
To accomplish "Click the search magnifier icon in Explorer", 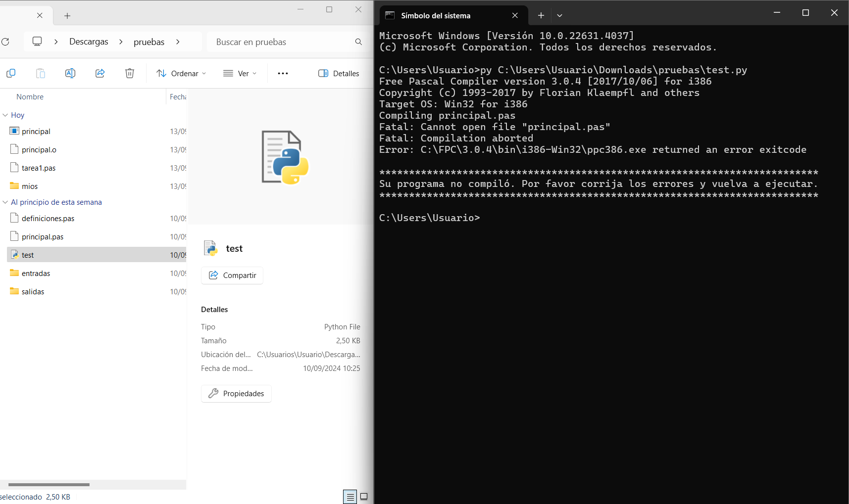I will point(358,42).
